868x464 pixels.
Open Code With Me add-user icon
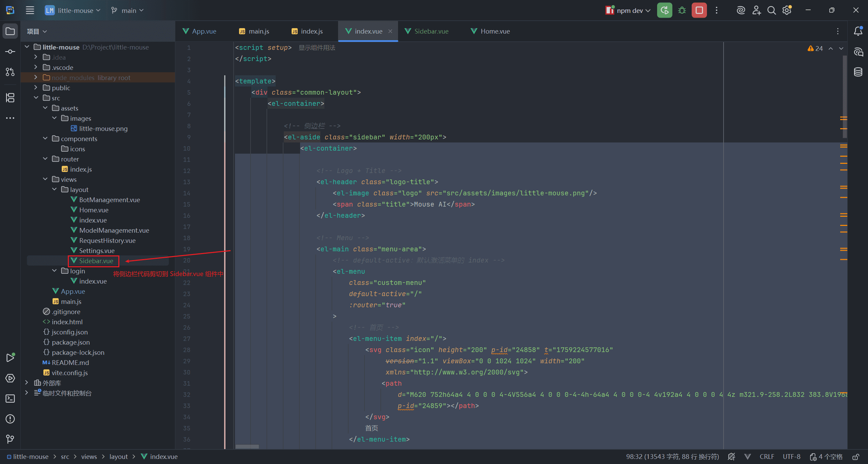click(756, 10)
